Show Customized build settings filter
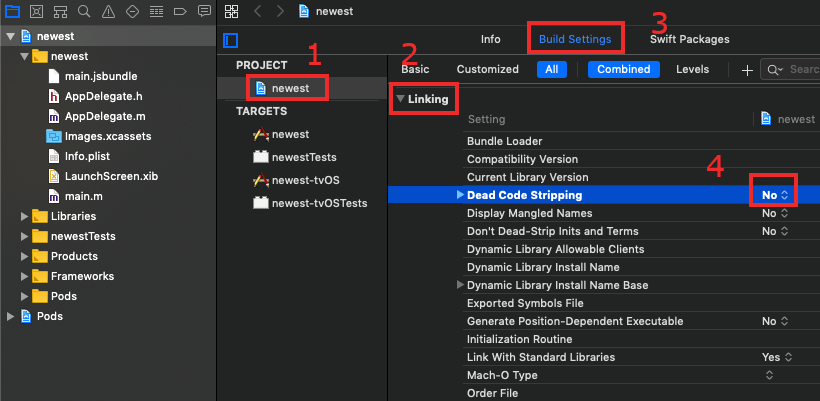820x401 pixels. coord(487,70)
